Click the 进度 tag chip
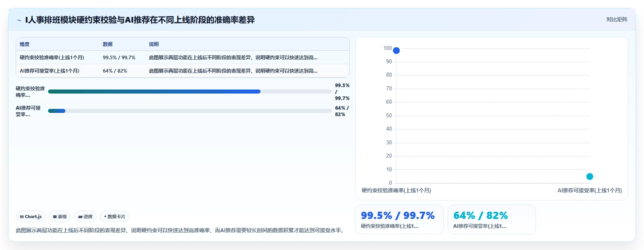 pyautogui.click(x=85, y=217)
